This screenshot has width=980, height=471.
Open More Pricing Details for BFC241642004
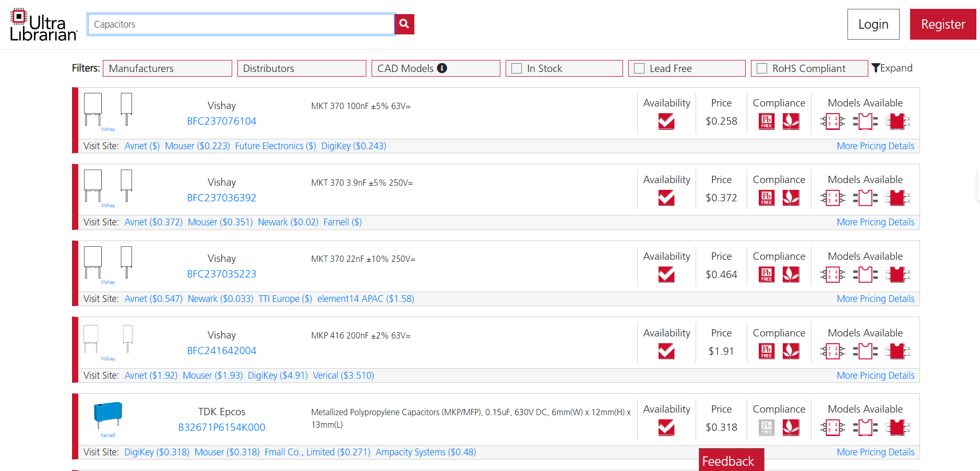point(876,376)
